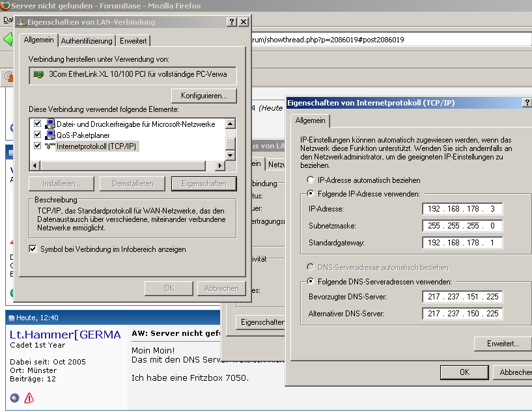Close the Eigenschaften von LAN-Verbindung dialog
The width and height of the screenshot is (532, 412).
[244, 22]
